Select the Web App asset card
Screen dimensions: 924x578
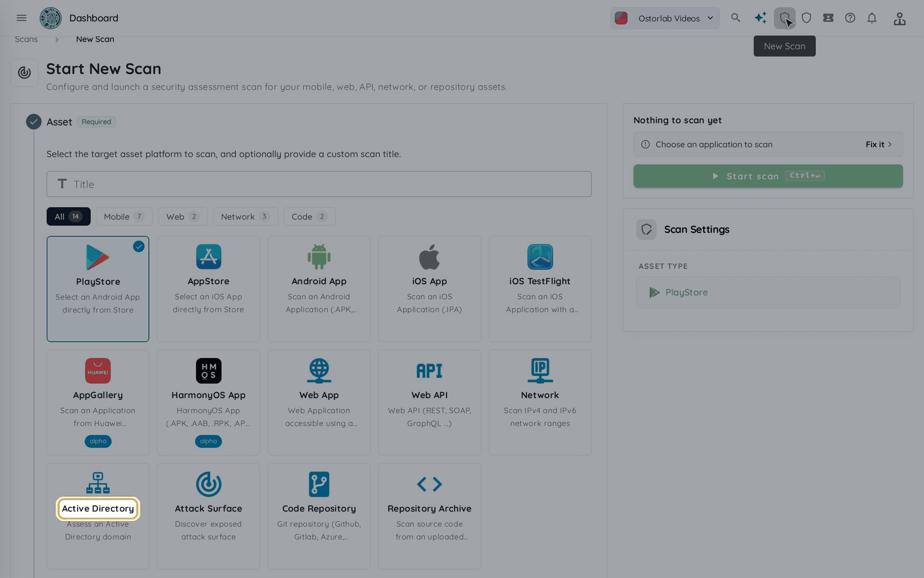coord(319,403)
